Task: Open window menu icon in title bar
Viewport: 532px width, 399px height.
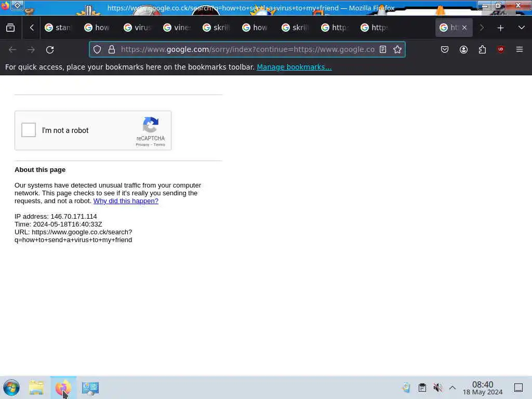Action: pos(17,5)
